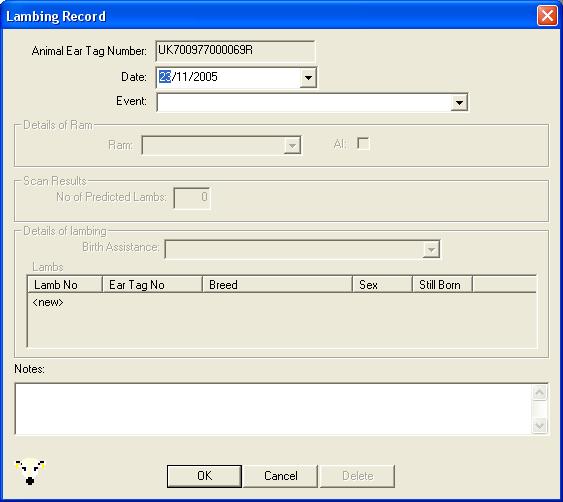Click the Notes scrollbar down arrow
This screenshot has height=502, width=563.
[539, 426]
